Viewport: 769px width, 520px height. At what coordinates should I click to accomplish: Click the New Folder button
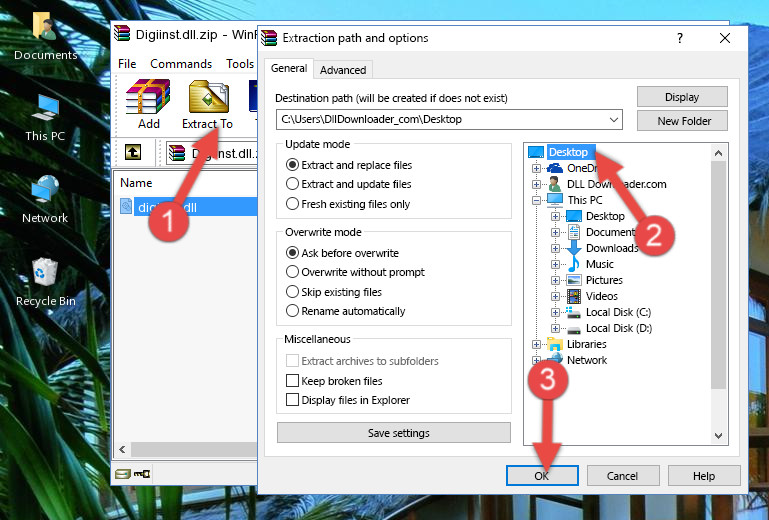pos(682,121)
